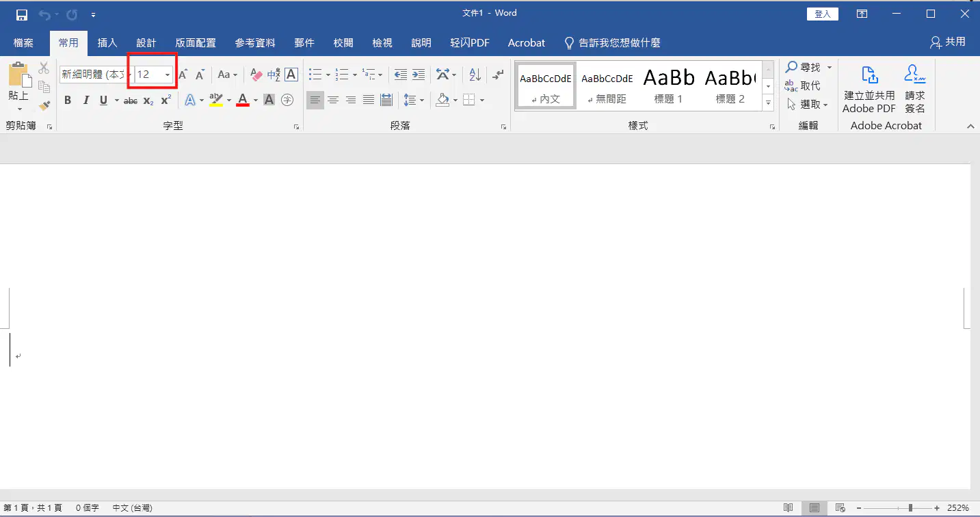Apply text effects glowing A icon
The image size is (980, 517).
click(190, 101)
